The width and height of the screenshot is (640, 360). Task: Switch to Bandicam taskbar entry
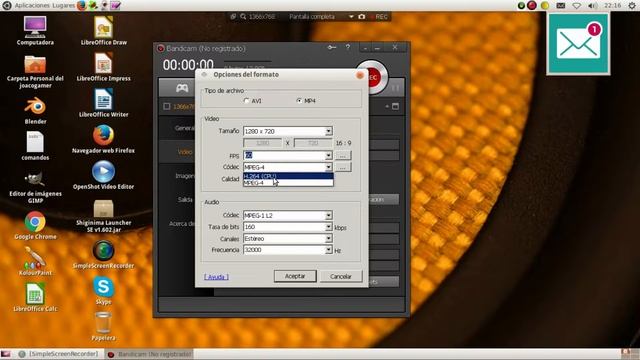[x=149, y=354]
